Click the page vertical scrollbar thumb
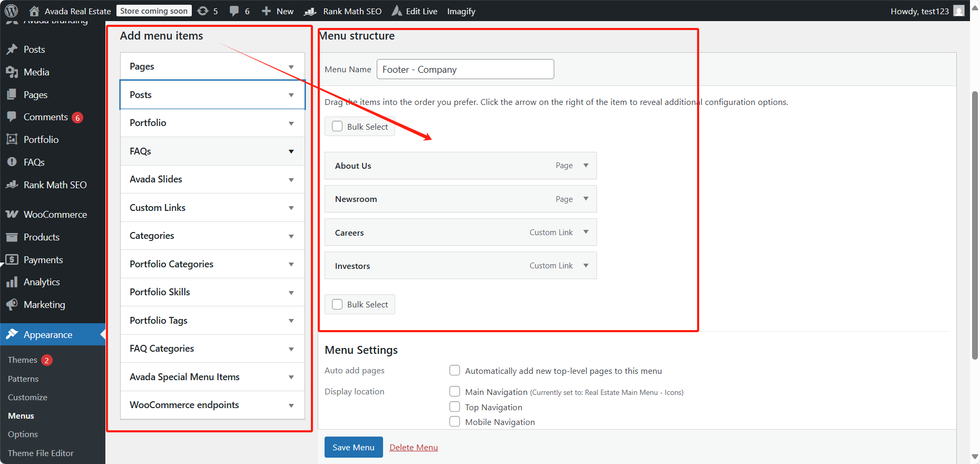 tap(975, 226)
